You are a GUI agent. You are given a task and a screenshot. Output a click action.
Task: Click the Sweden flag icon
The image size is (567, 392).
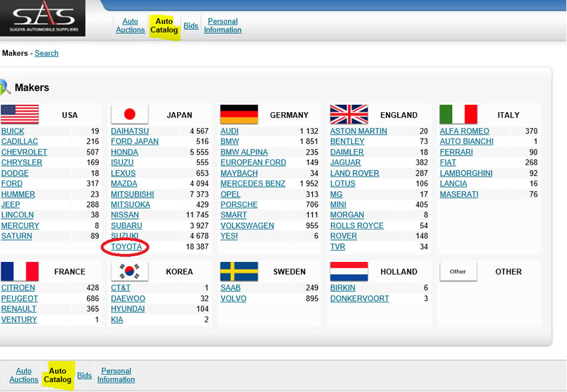239,271
